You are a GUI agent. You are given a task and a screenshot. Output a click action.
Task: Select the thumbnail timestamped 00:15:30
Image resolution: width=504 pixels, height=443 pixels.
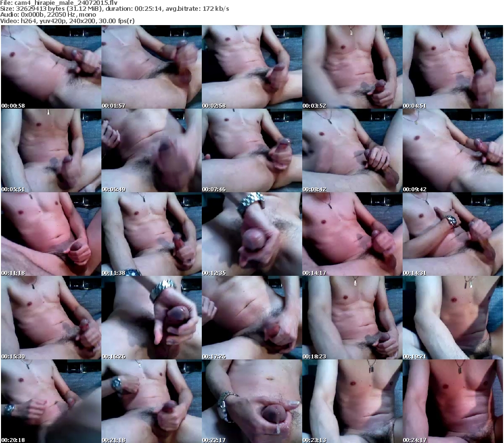point(51,318)
